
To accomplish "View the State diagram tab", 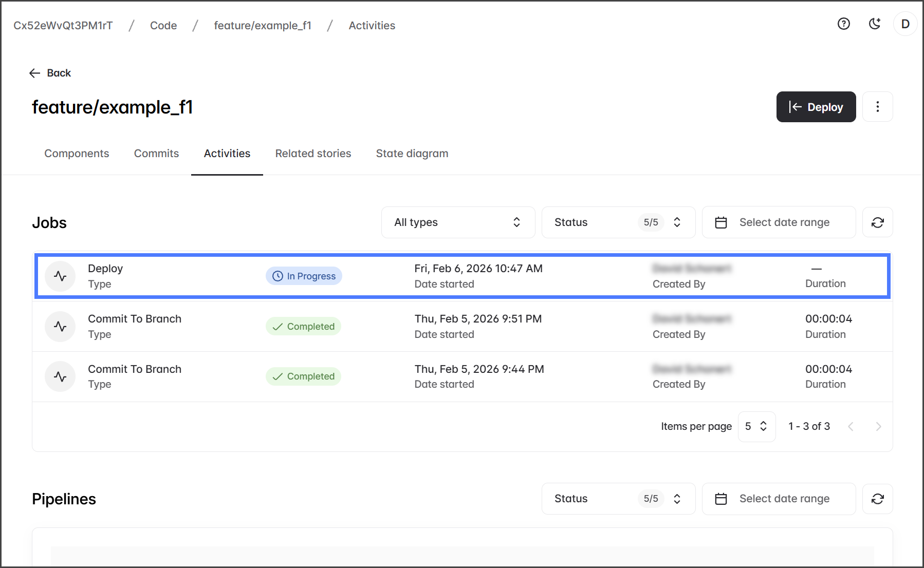I will [x=412, y=154].
